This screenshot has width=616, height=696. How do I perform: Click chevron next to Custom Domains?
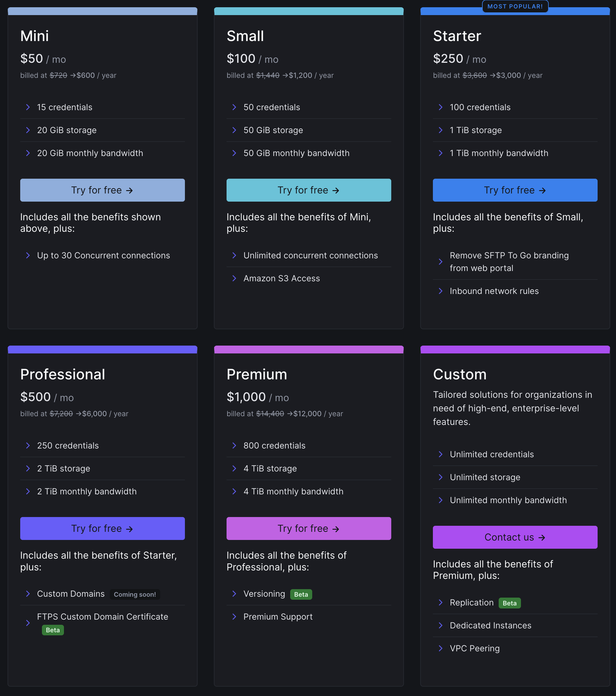click(28, 594)
